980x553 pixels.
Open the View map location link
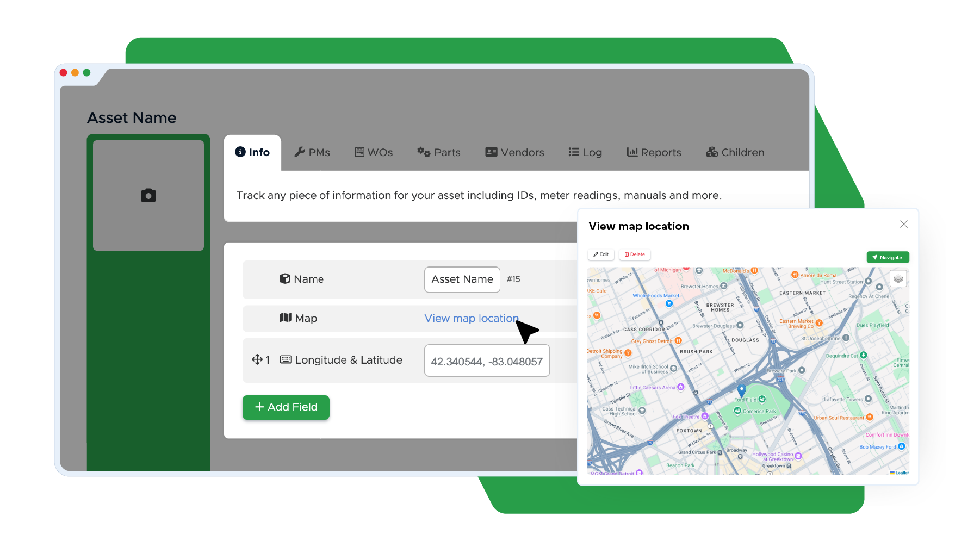coord(471,318)
